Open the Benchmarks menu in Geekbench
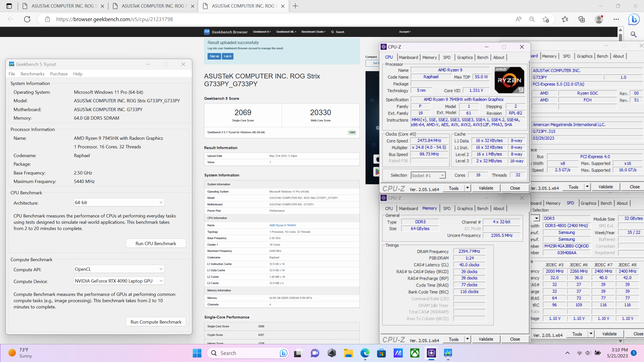This screenshot has width=644, height=362. 32,74
